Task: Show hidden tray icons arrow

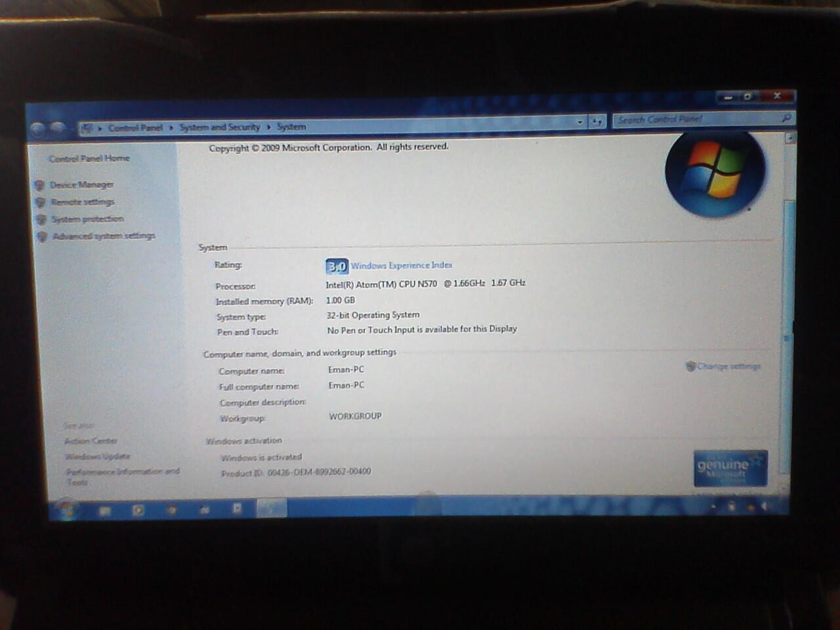Action: [x=713, y=505]
